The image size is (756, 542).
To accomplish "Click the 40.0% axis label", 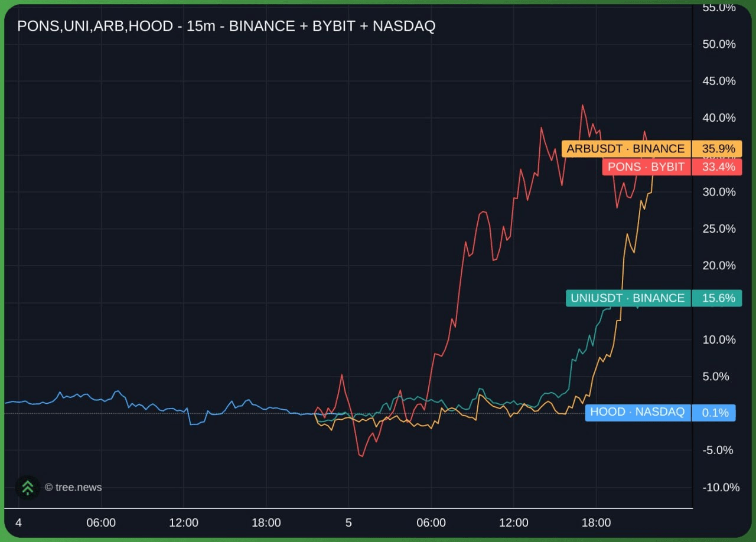I will point(719,118).
